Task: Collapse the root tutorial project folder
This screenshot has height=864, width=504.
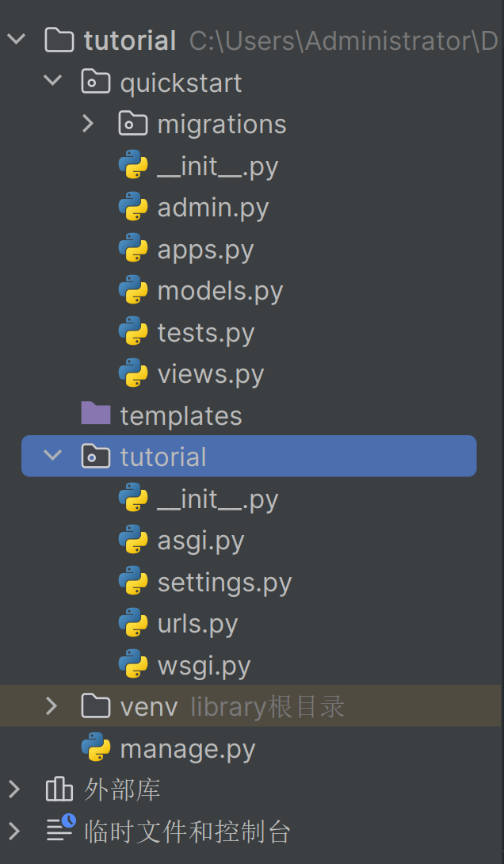Action: [x=16, y=40]
